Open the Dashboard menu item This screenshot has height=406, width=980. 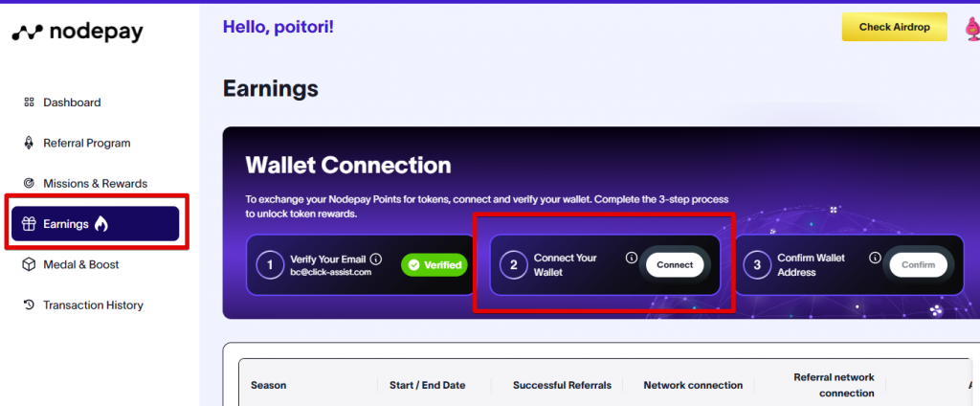coord(72,102)
